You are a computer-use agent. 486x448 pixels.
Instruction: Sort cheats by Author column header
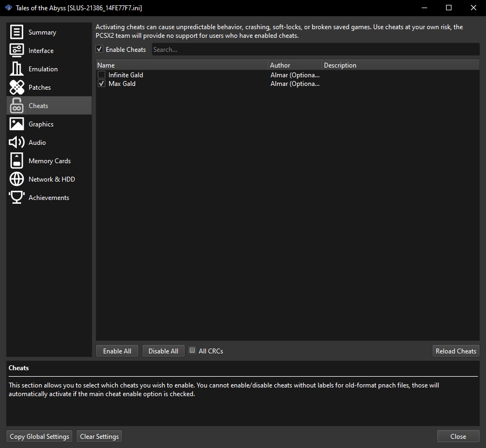tap(295, 65)
